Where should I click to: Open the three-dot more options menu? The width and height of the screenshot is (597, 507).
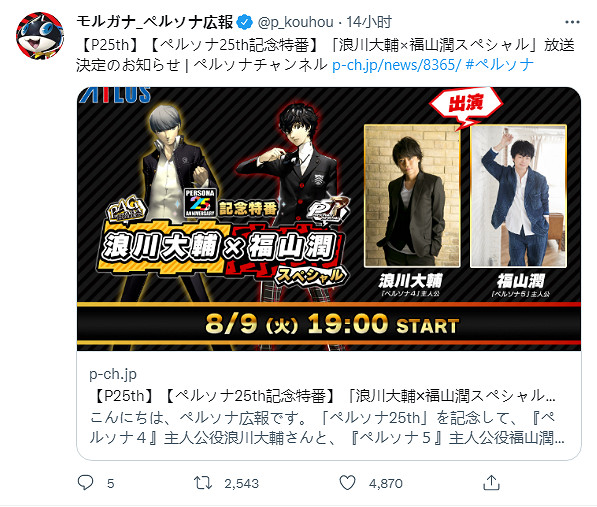[572, 22]
